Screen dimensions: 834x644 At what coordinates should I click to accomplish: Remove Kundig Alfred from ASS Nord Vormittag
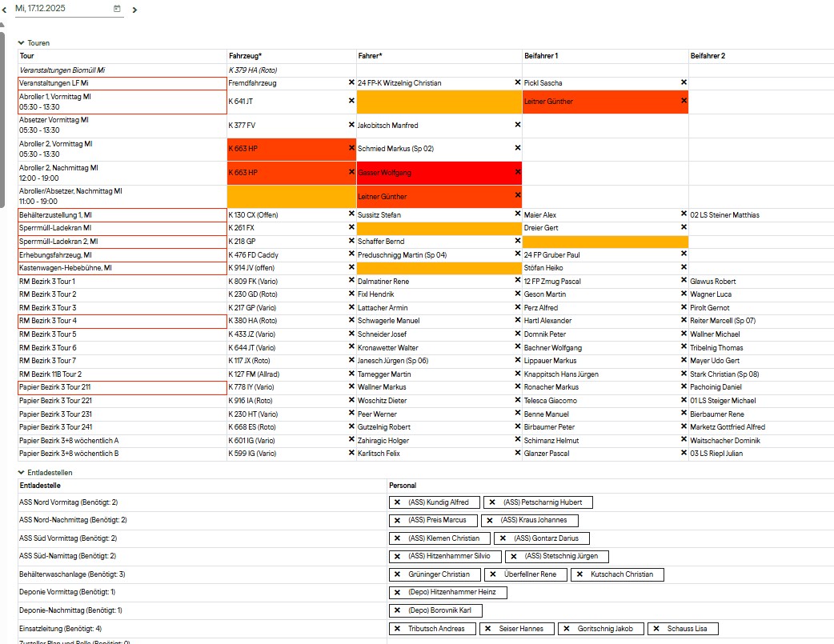(397, 502)
